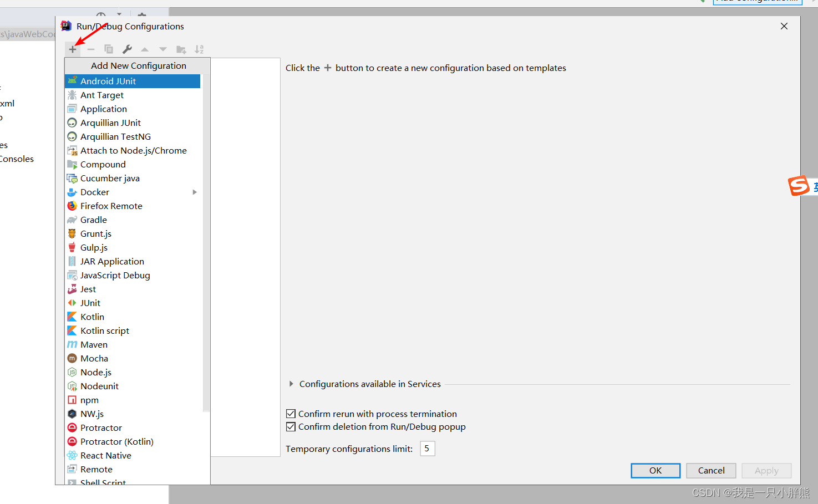Select Protractor (Kotlin) entry

(133, 441)
